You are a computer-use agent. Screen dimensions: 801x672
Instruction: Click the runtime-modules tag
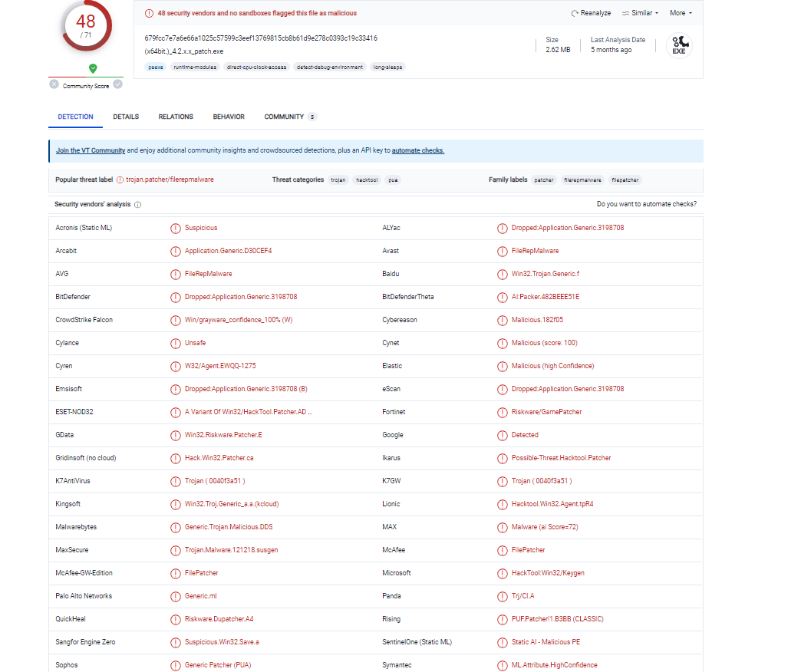click(195, 67)
